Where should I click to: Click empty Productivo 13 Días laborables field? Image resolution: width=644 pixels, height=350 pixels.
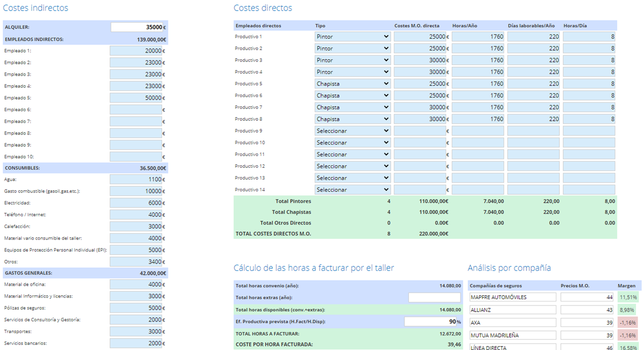[533, 178]
